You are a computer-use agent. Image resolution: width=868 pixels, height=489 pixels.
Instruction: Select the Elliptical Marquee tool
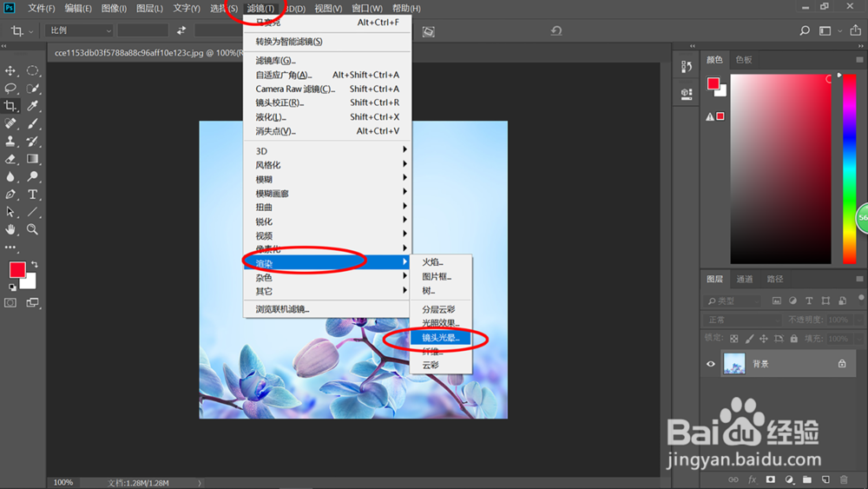point(33,71)
